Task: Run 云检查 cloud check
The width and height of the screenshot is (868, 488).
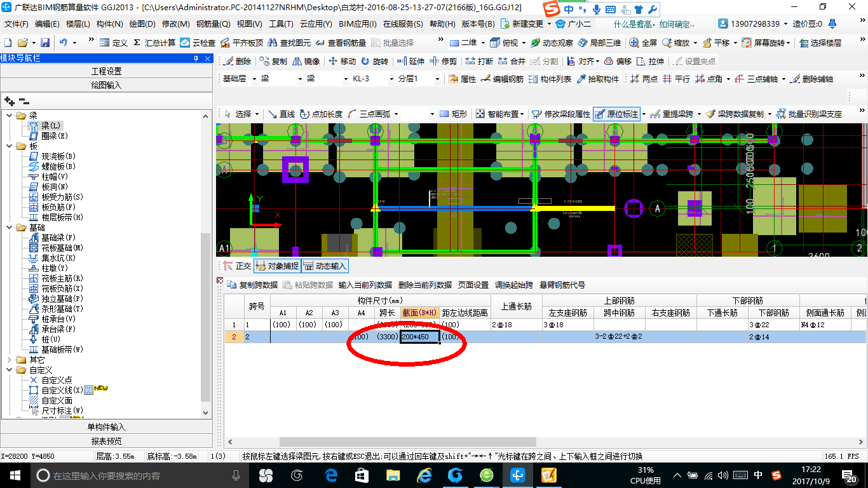Action: pyautogui.click(x=198, y=43)
